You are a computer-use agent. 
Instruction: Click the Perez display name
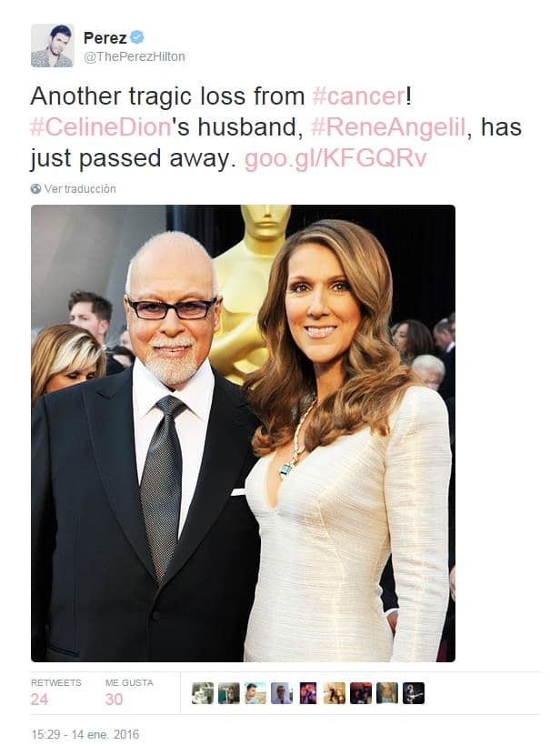pyautogui.click(x=105, y=37)
